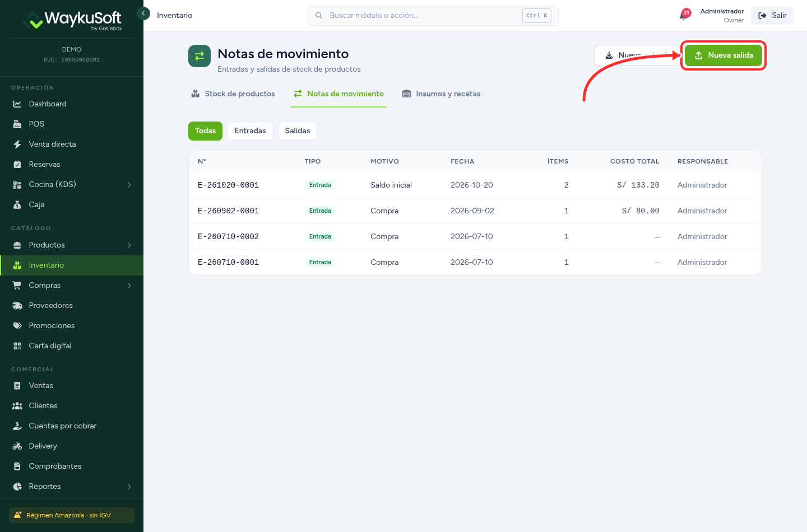Click the Saldo inicial motivo cell
Image resolution: width=807 pixels, height=532 pixels.
(x=391, y=185)
